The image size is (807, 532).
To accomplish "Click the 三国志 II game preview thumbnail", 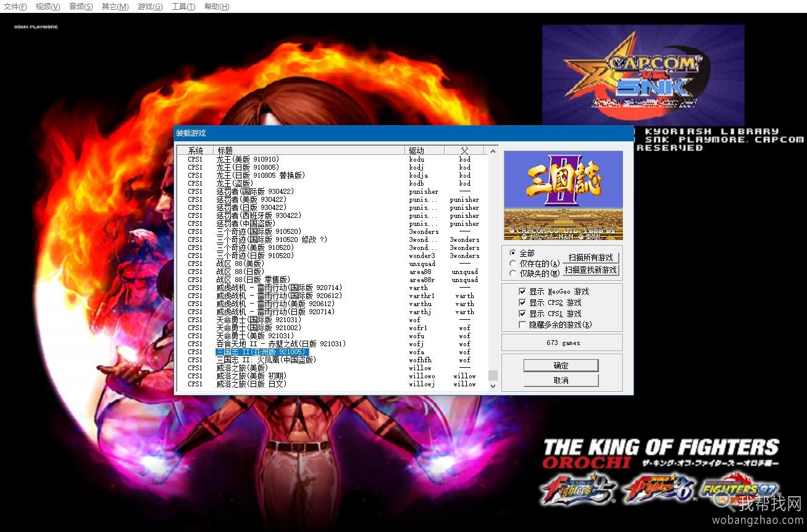I will pos(563,196).
